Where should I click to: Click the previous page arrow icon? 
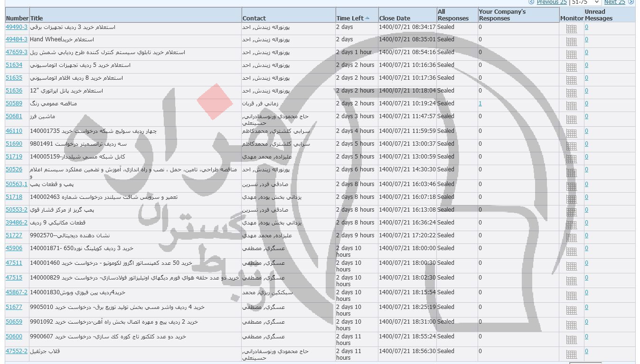tap(531, 2)
